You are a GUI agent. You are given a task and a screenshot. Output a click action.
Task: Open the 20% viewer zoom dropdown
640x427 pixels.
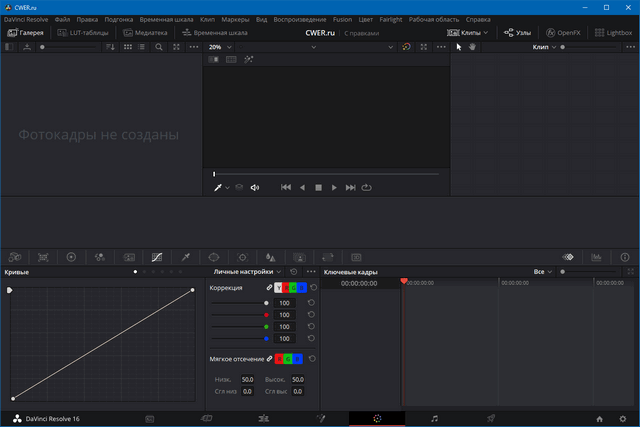[x=220, y=47]
